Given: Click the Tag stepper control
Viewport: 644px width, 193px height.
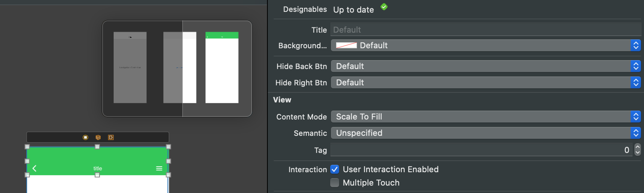Looking at the screenshot, I should point(638,150).
